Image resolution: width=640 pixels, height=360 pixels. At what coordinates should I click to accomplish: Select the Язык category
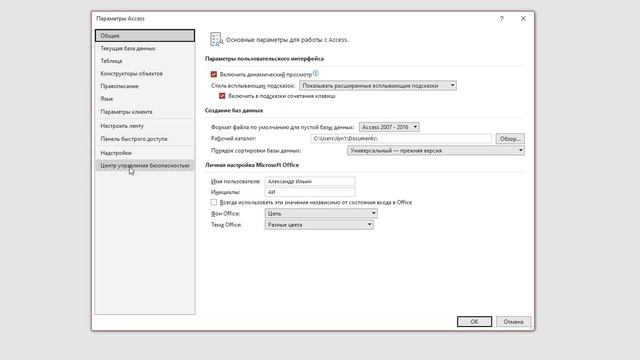pos(145,99)
